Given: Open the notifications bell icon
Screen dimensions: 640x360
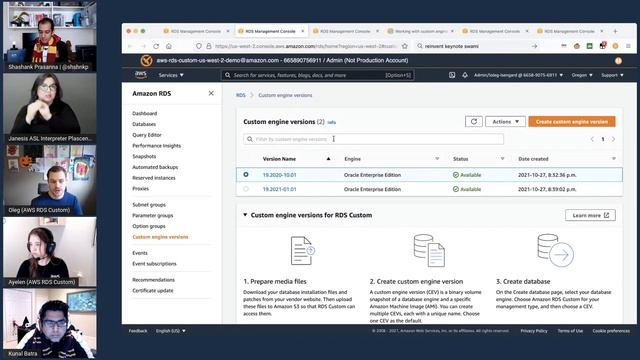Looking at the screenshot, I should [465, 75].
